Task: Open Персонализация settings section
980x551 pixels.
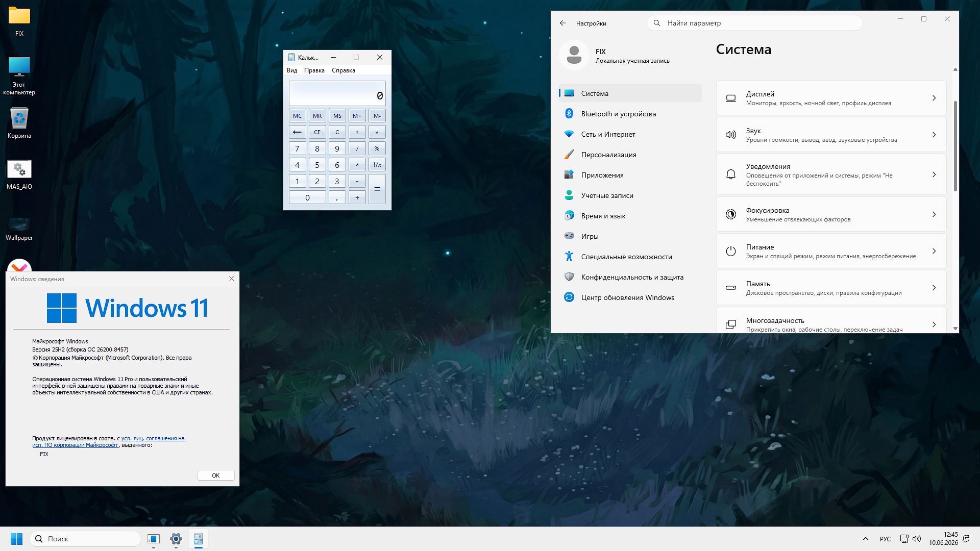Action: point(630,155)
